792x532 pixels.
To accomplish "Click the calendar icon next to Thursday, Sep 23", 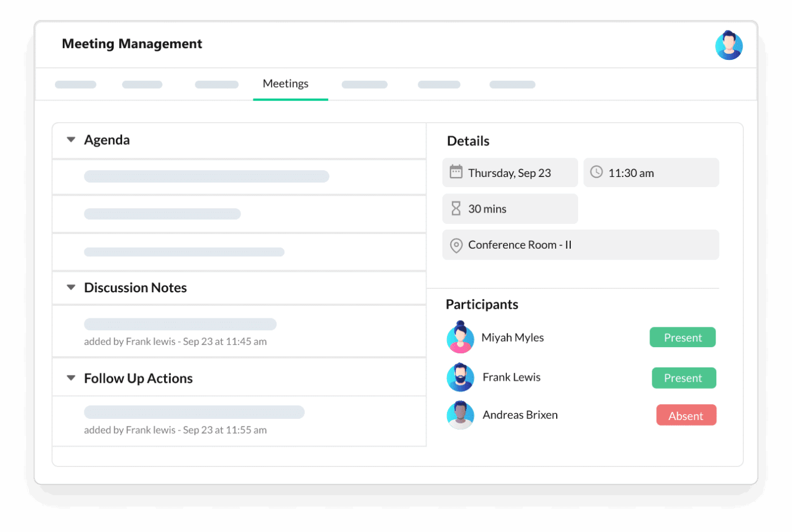I will (457, 172).
